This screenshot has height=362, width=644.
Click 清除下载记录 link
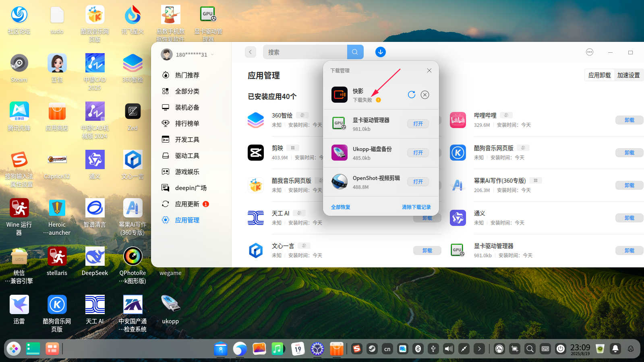[x=416, y=207]
